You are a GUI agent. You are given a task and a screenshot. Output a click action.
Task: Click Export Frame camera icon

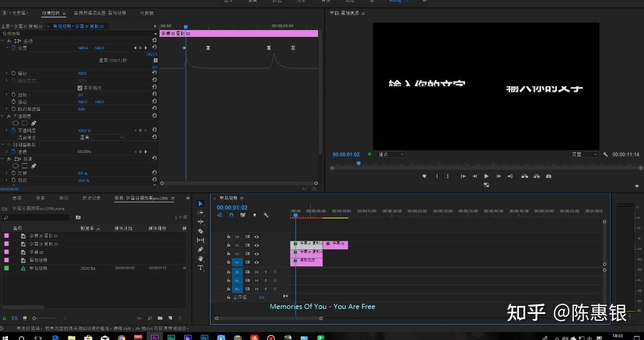pos(548,176)
